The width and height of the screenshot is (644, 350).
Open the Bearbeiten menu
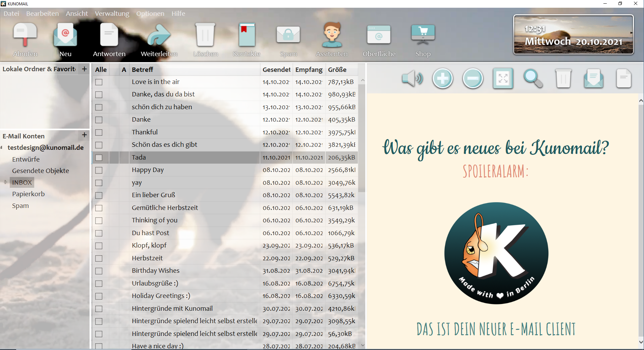point(43,13)
